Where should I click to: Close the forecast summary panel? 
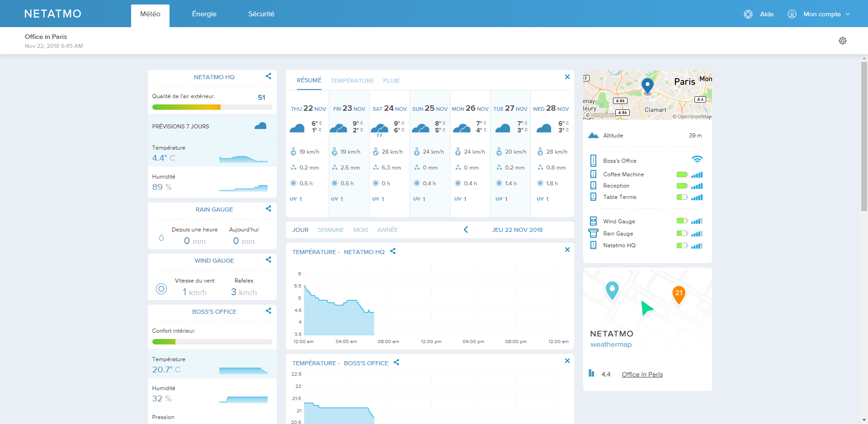567,77
